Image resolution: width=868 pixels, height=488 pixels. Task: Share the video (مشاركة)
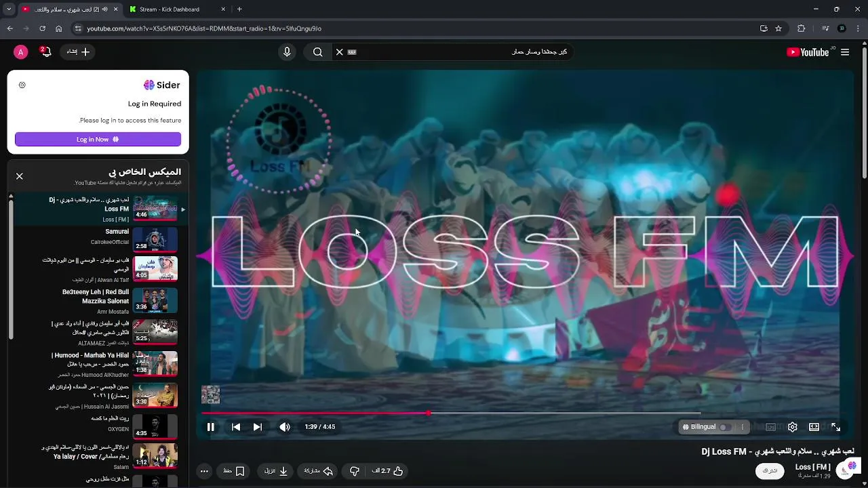[318, 471]
